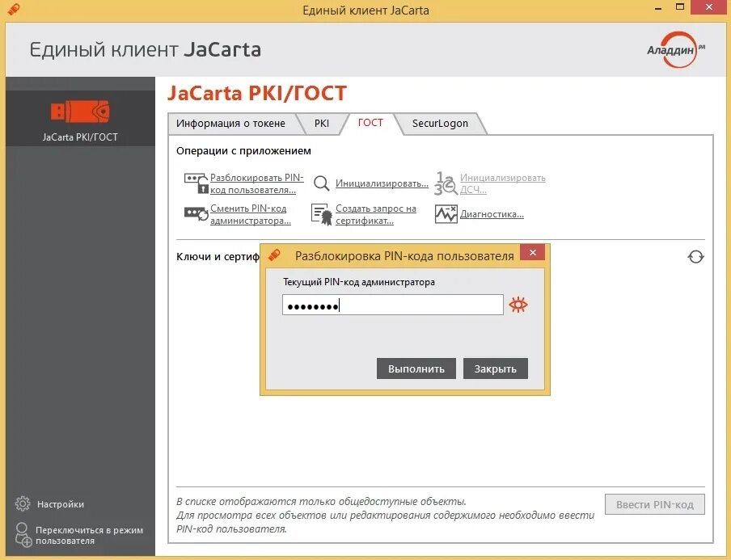Open Сменить PIN-код администратора link
This screenshot has width=731, height=560.
251,214
